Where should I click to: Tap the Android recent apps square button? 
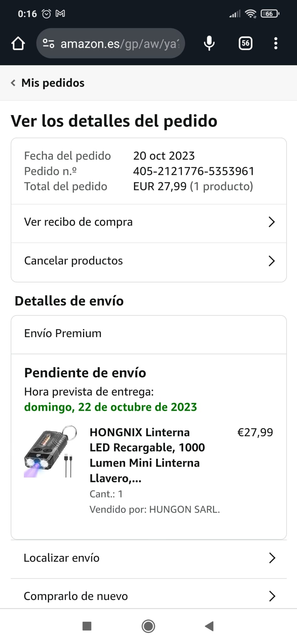point(87,626)
